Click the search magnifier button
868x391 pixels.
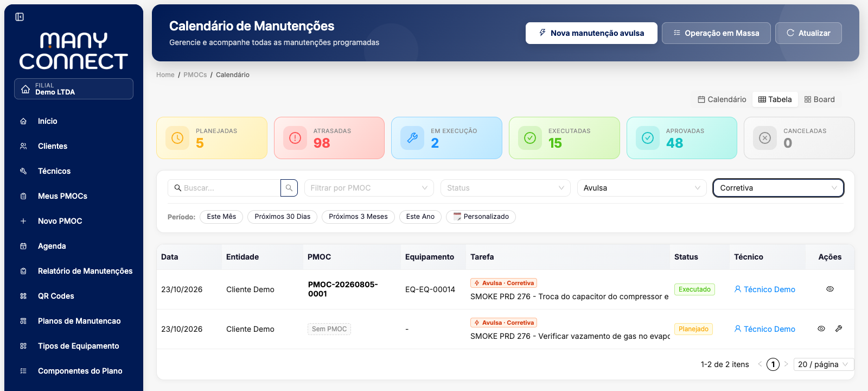click(x=289, y=188)
